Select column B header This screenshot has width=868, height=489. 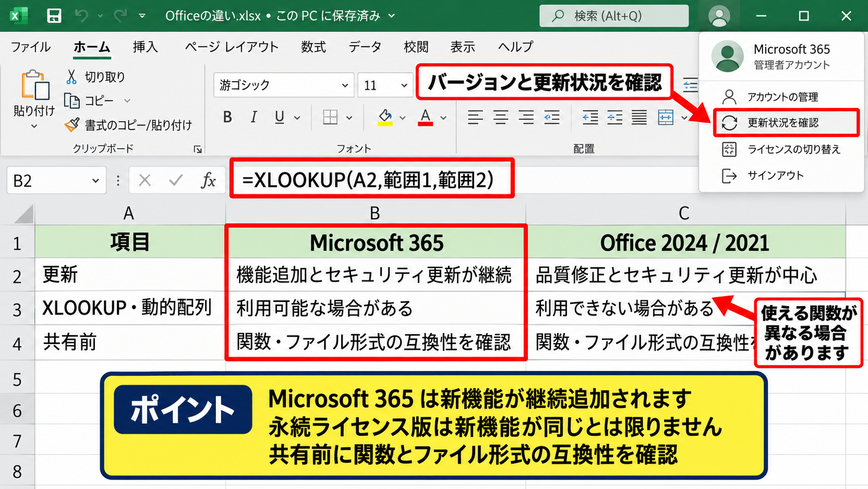(375, 213)
